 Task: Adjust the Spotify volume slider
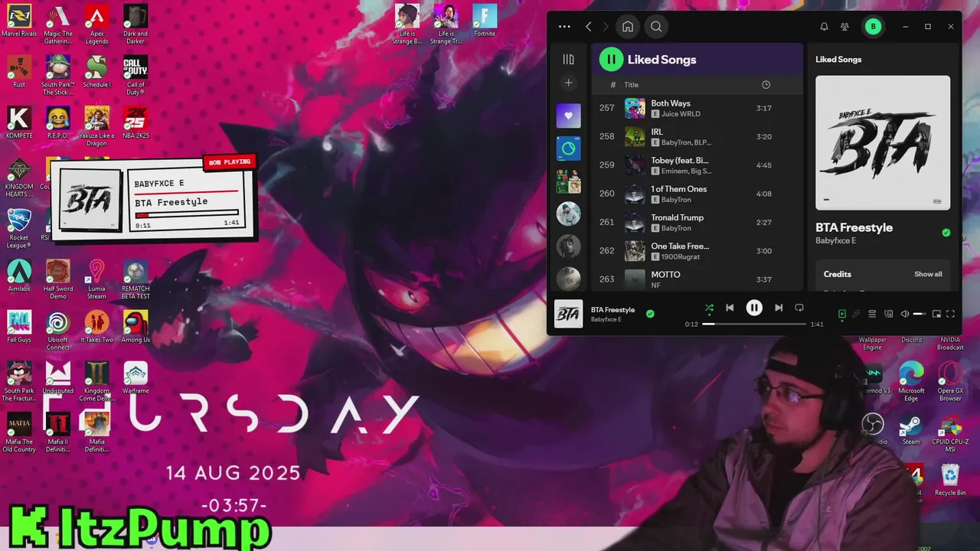(920, 314)
